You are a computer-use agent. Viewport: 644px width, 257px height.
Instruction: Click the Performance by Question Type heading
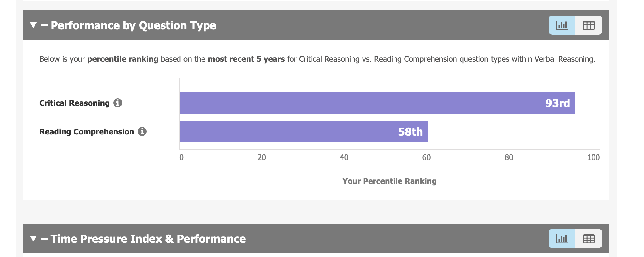[x=133, y=25]
